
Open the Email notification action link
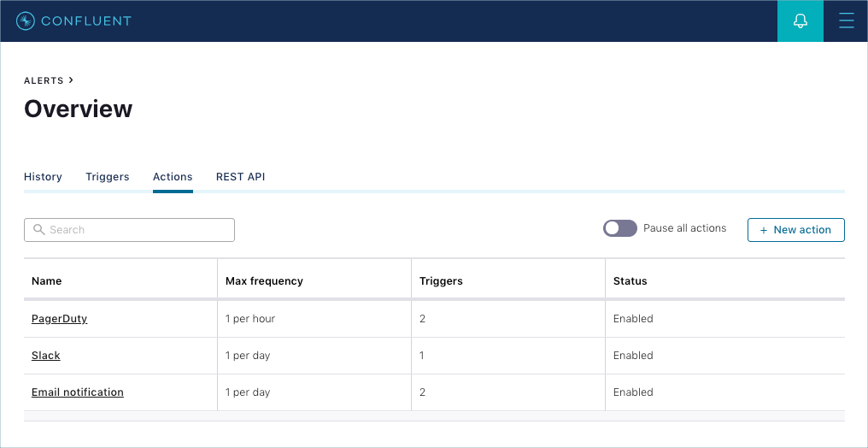[x=78, y=392]
